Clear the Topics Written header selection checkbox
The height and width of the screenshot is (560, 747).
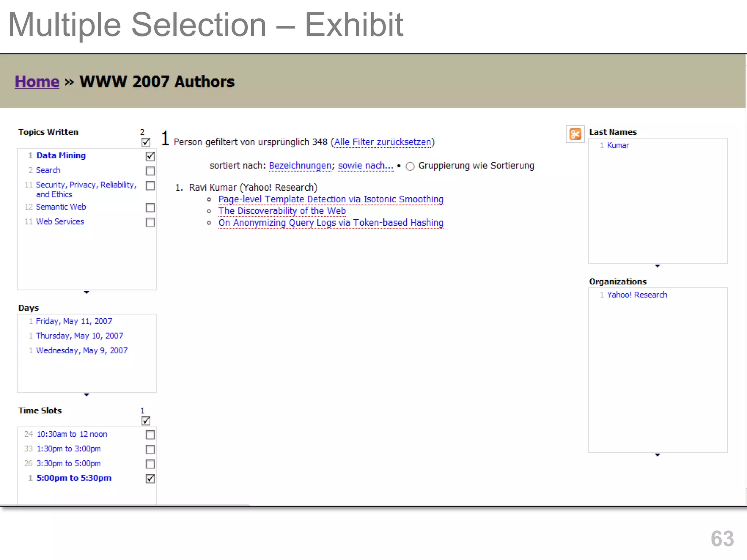pos(146,142)
